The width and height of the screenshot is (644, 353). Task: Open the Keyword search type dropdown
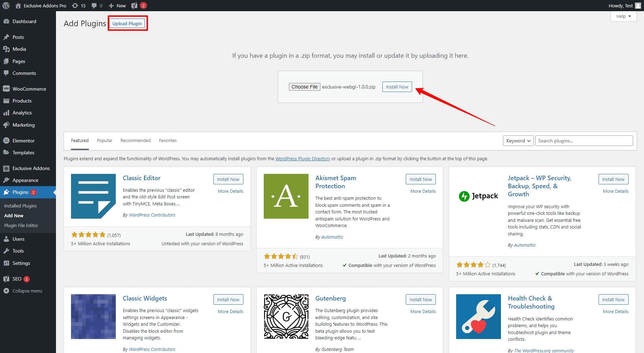coord(518,141)
